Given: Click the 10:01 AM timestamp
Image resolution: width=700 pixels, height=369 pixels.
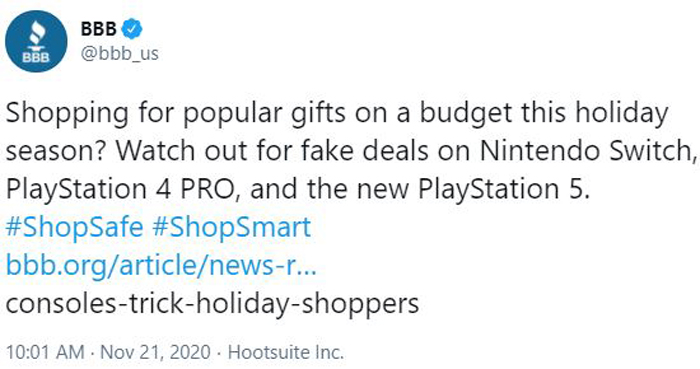Looking at the screenshot, I should 45,352.
